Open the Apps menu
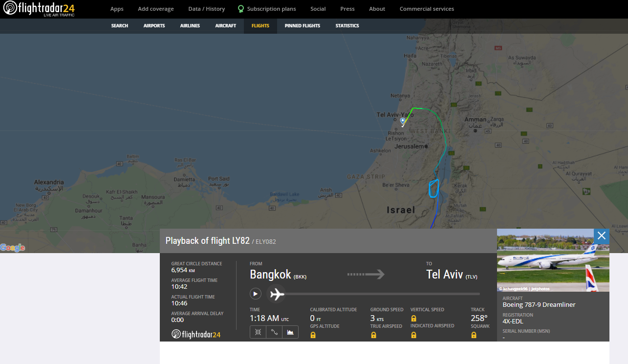The width and height of the screenshot is (628, 364). click(117, 9)
